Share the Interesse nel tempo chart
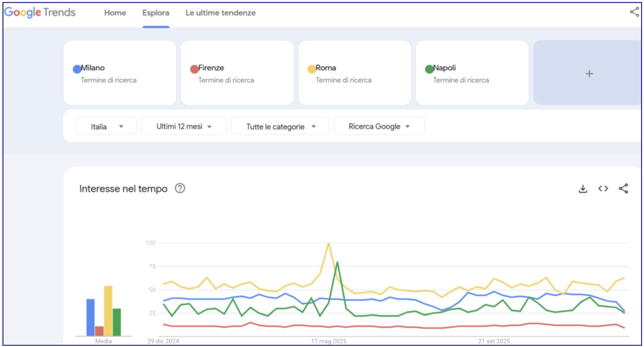This screenshot has width=644, height=347. 623,189
